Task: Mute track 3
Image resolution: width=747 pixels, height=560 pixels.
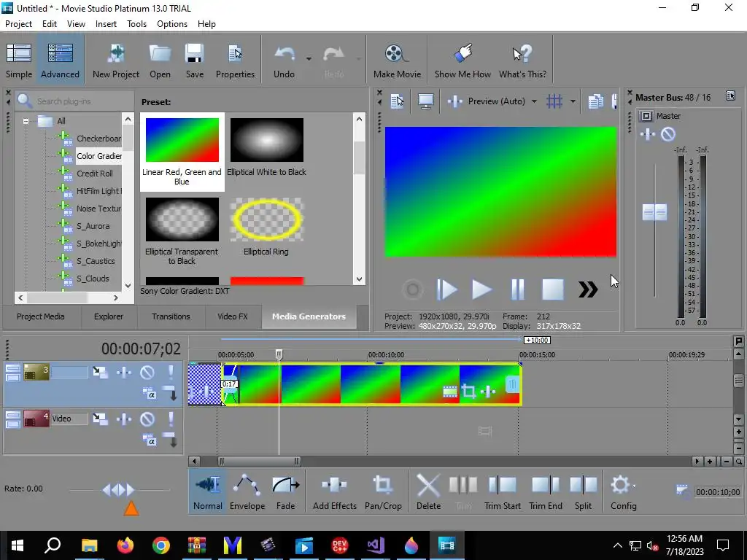Action: [x=147, y=372]
